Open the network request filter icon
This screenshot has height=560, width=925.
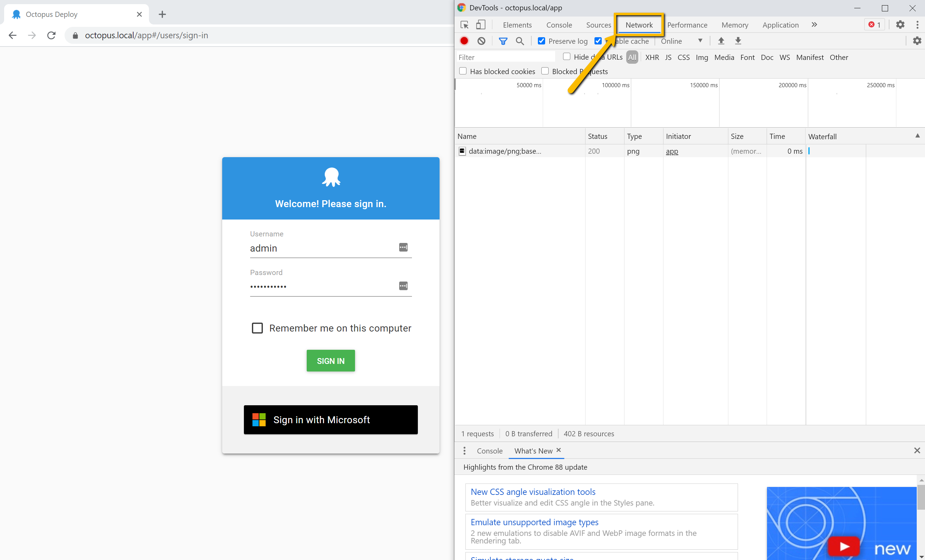pyautogui.click(x=503, y=41)
